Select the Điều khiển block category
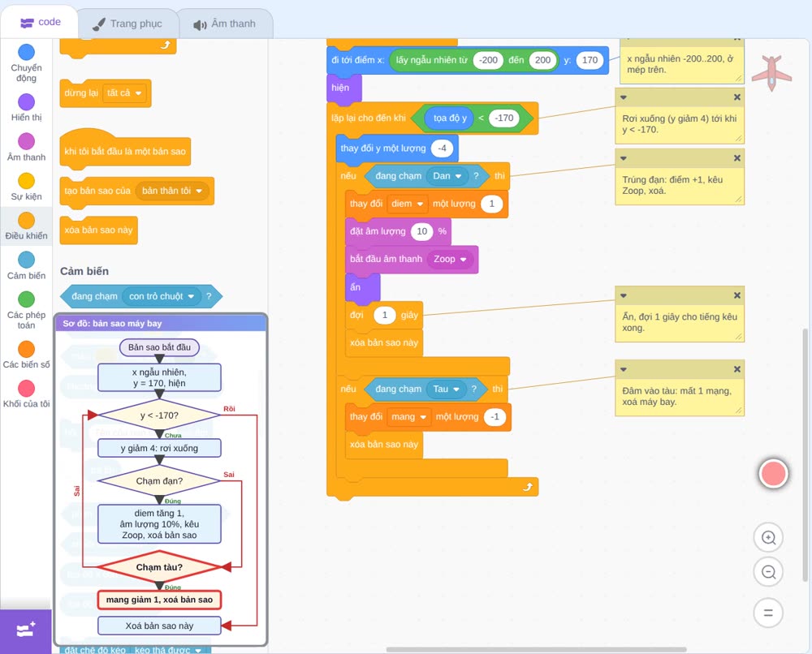Image resolution: width=812 pixels, height=654 pixels. [26, 226]
